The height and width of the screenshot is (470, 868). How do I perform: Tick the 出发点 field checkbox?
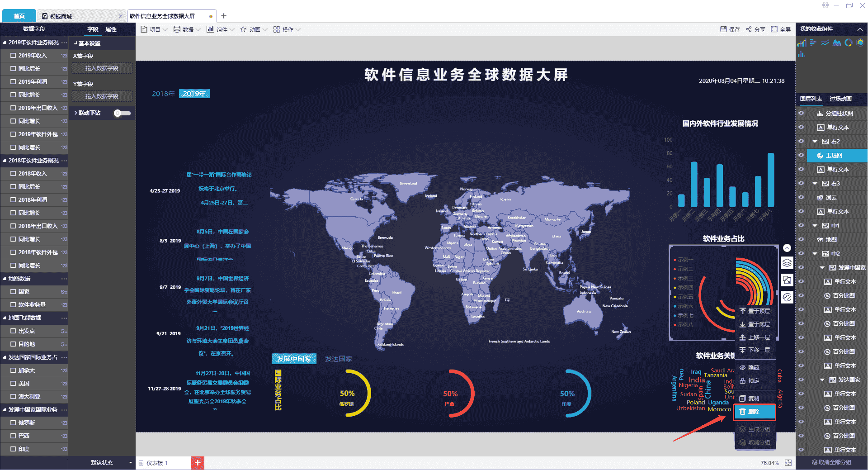(13, 331)
